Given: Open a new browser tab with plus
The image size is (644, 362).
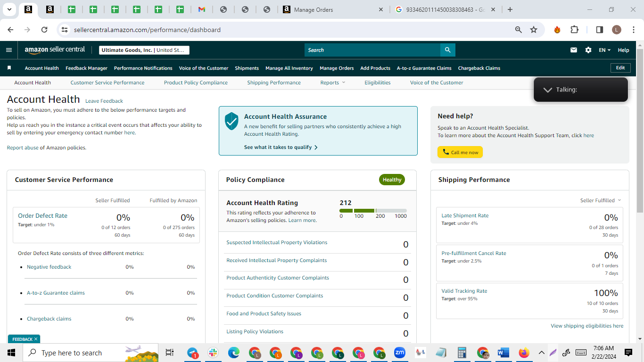Looking at the screenshot, I should pos(510,9).
